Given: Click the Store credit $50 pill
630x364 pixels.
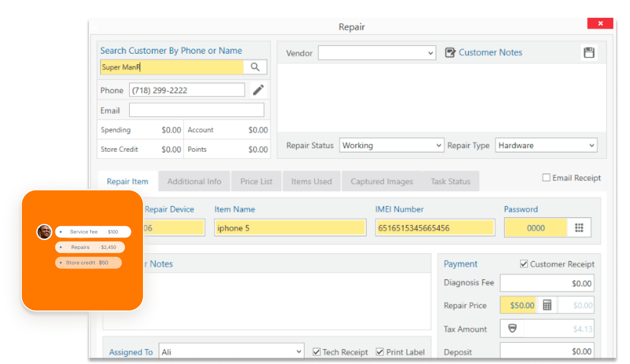Looking at the screenshot, I should coord(88,263).
